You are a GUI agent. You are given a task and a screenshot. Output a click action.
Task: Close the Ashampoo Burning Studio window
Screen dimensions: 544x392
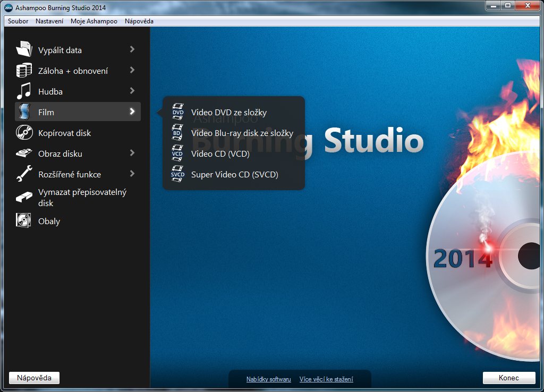coord(528,5)
